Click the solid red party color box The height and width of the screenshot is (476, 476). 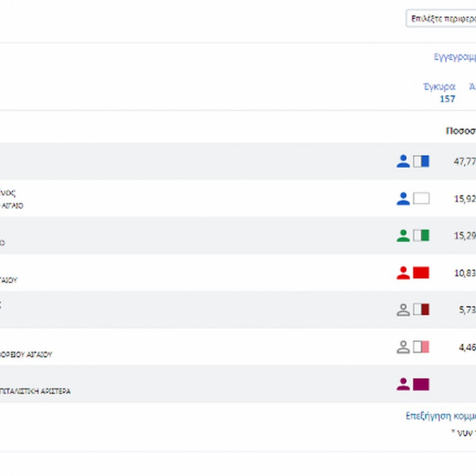421,273
